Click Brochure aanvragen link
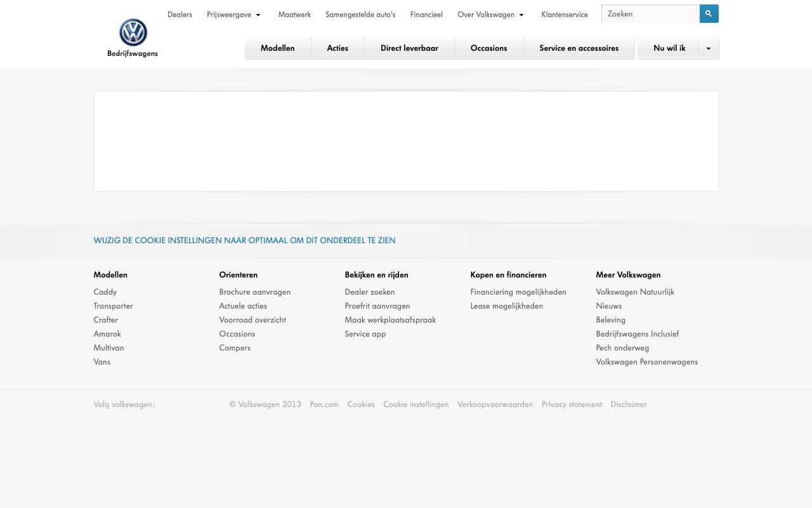This screenshot has height=508, width=812. [x=255, y=292]
